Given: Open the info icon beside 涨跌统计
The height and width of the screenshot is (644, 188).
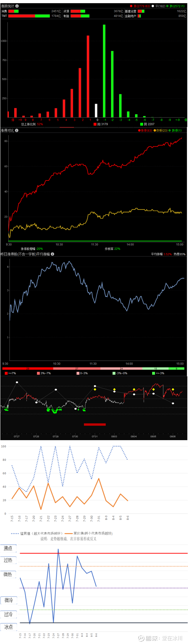Looking at the screenshot, I should (17, 6).
